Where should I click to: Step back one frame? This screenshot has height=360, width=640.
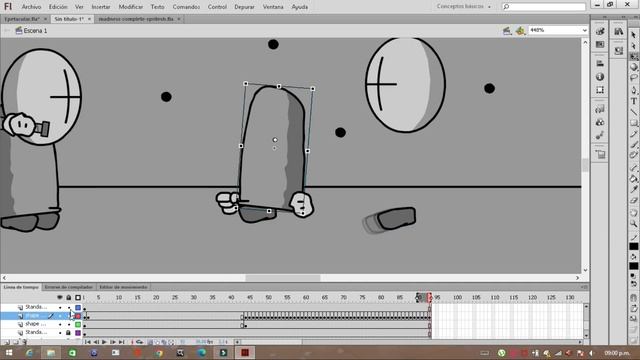96,342
